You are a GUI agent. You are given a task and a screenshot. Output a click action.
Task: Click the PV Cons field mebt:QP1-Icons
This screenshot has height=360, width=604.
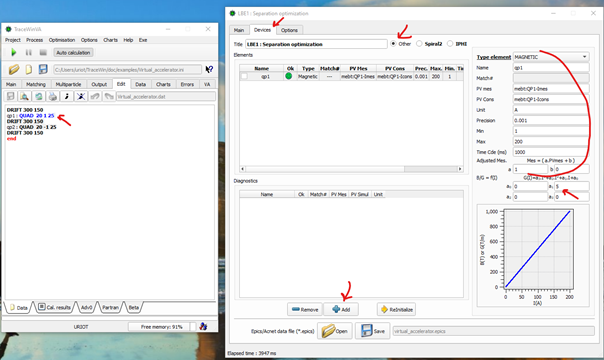(x=551, y=99)
